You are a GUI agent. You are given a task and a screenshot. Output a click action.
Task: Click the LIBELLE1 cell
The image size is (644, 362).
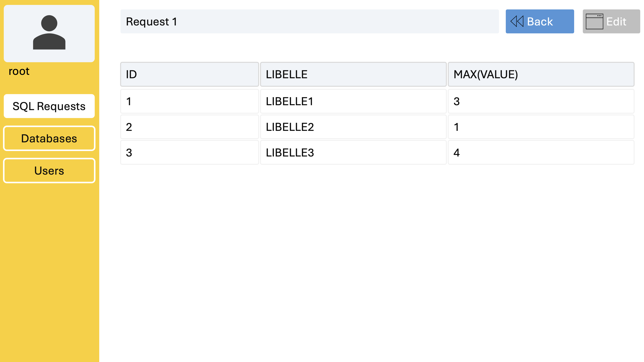click(x=353, y=101)
